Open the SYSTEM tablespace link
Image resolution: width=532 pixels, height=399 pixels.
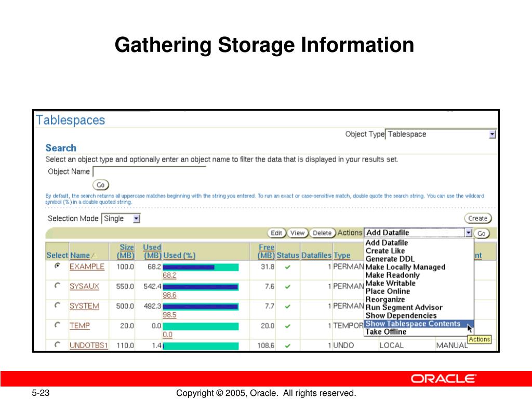click(84, 306)
